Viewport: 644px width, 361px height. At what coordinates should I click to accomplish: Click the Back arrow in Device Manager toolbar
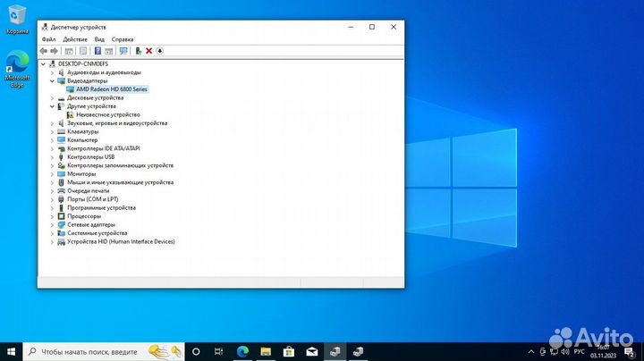pyautogui.click(x=44, y=51)
